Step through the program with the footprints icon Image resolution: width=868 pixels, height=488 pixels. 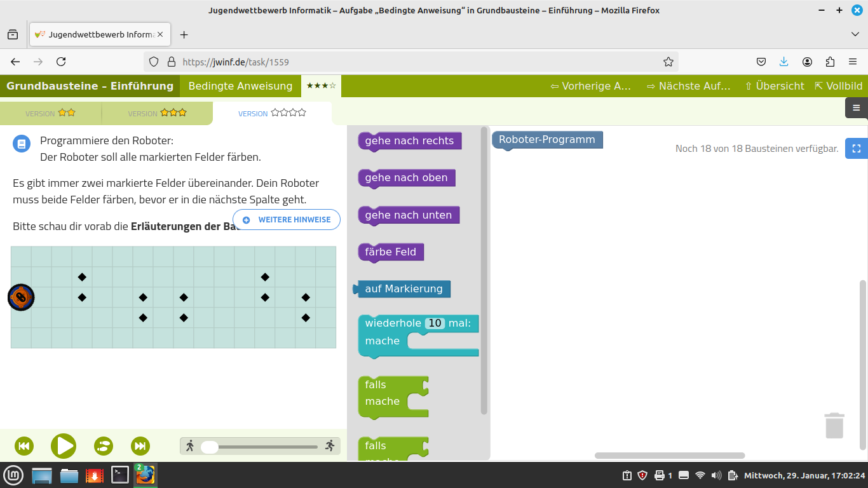[102, 446]
